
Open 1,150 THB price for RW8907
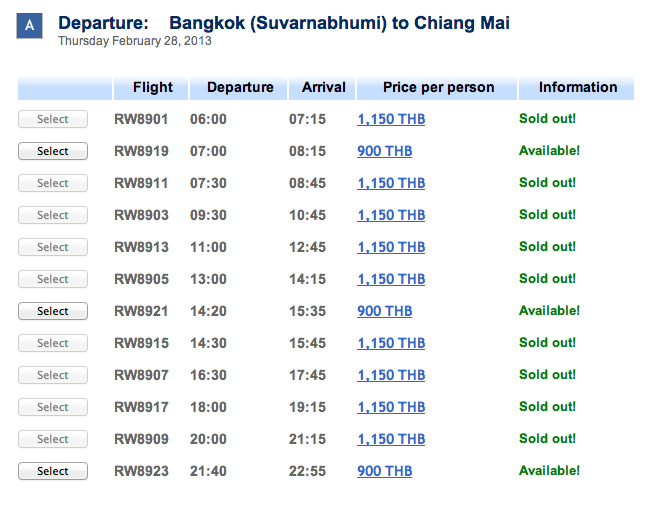tap(391, 375)
